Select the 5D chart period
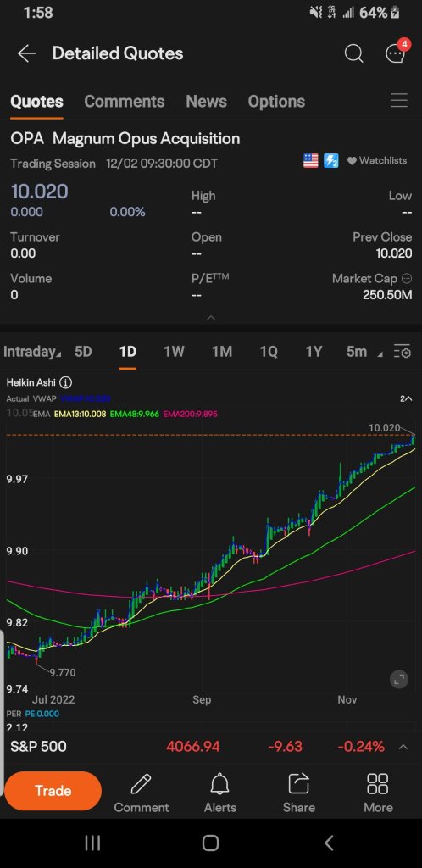The image size is (422, 868). (x=83, y=352)
